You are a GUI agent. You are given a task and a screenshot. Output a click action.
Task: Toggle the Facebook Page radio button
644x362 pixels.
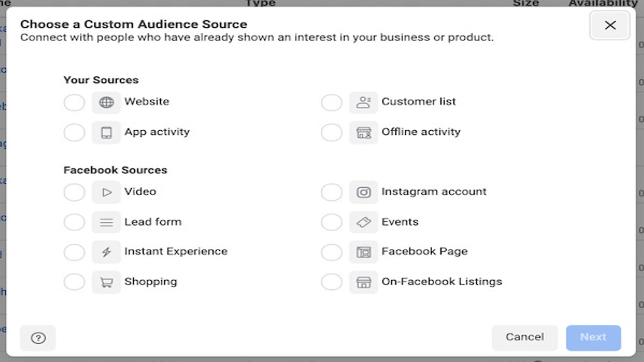(x=331, y=251)
